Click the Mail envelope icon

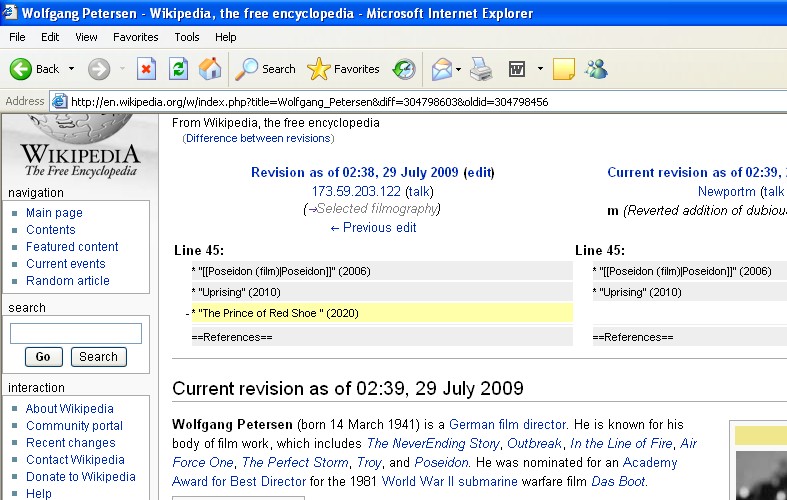pyautogui.click(x=442, y=69)
